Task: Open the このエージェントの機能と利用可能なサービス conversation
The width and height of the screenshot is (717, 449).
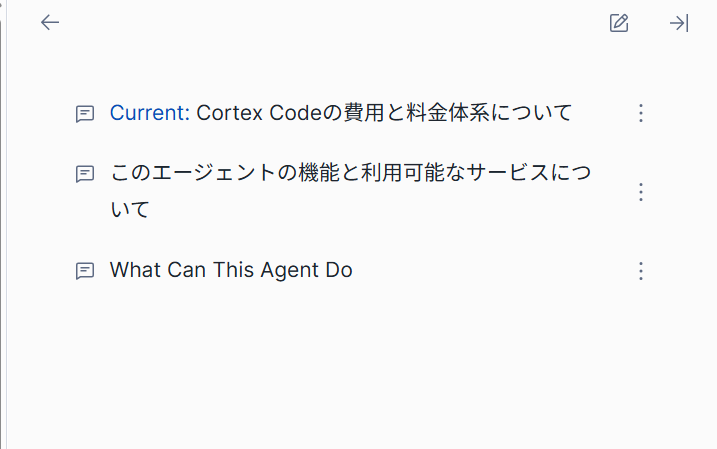Action: tap(350, 173)
